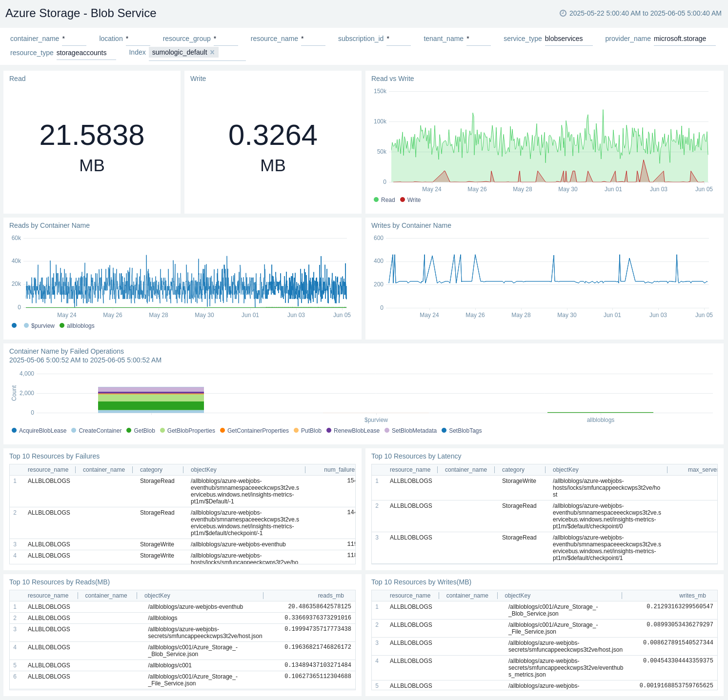Change the service_type blobservices filter
The height and width of the screenshot is (700, 728).
pyautogui.click(x=568, y=39)
